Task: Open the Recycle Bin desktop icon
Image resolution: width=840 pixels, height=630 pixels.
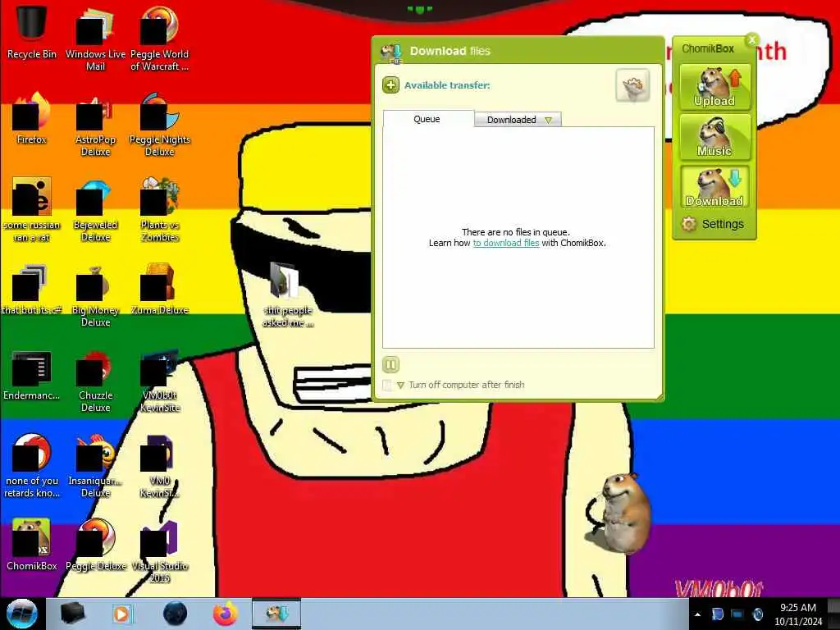Action: point(32,30)
